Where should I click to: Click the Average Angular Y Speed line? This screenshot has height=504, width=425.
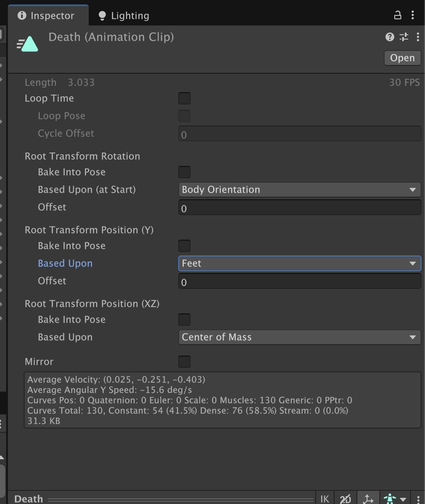(110, 390)
